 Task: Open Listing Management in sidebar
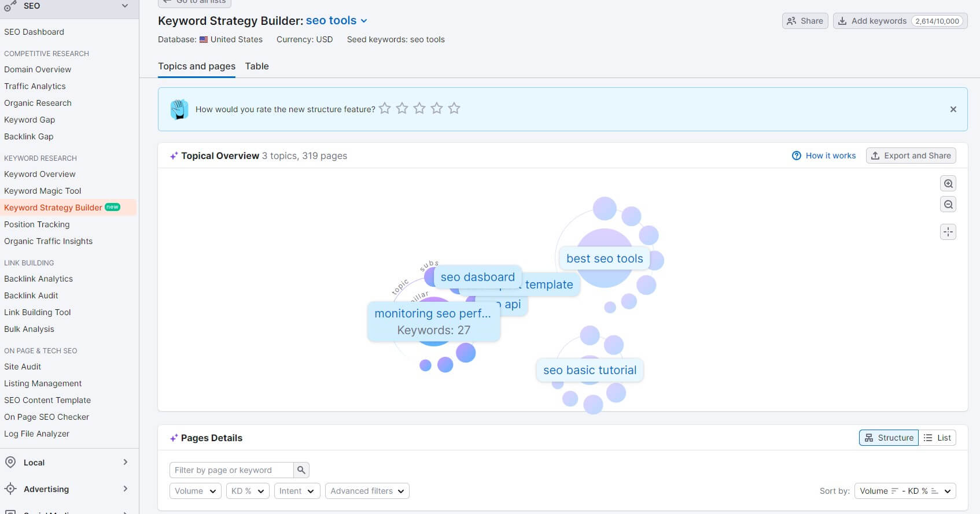point(43,383)
